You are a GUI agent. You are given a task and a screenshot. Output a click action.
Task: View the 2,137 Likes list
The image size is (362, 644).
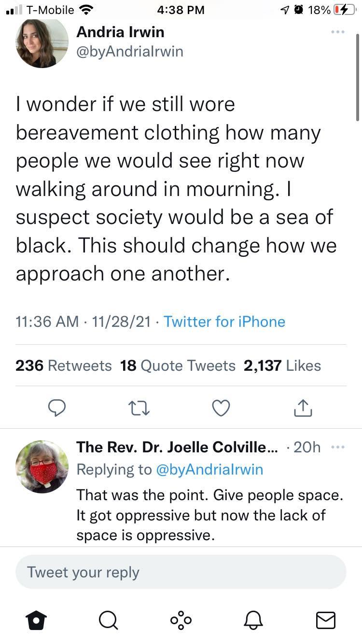click(x=282, y=365)
